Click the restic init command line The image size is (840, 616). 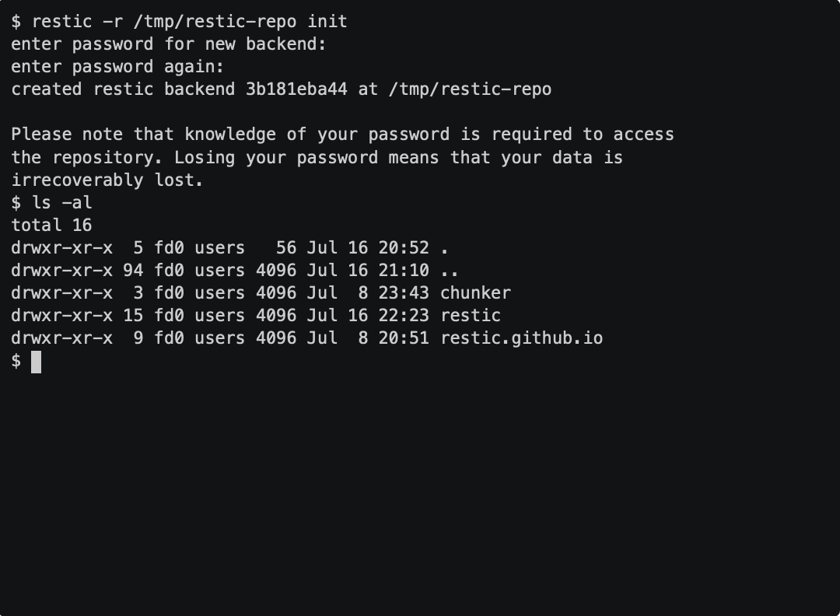[x=179, y=22]
